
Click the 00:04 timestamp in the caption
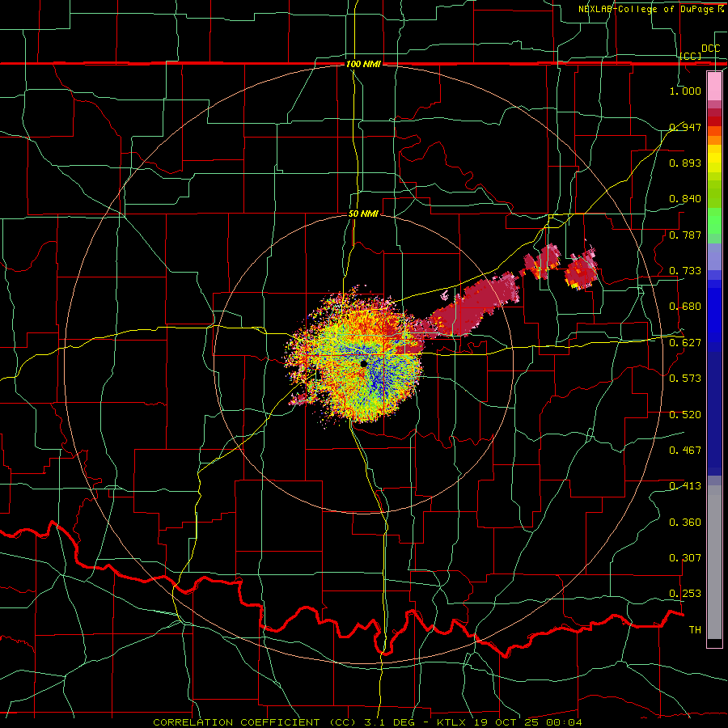coord(565,722)
